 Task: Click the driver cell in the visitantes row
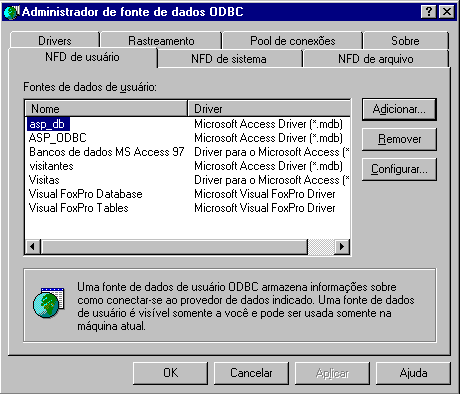(268, 166)
